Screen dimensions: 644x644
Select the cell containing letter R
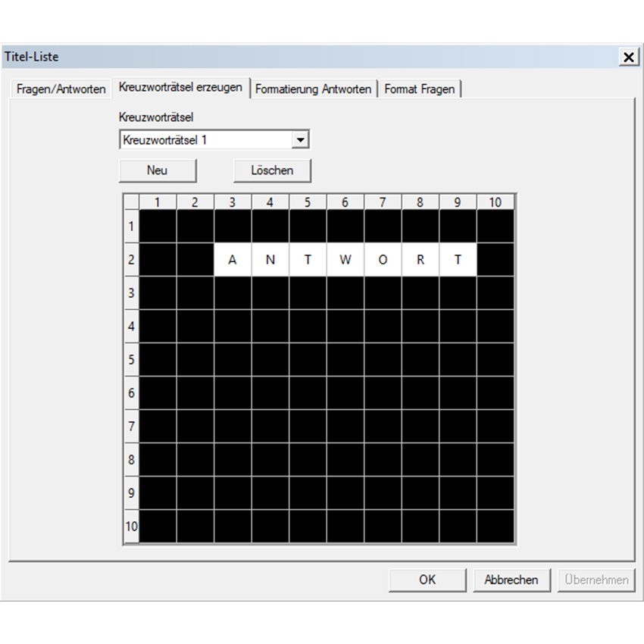(x=420, y=259)
